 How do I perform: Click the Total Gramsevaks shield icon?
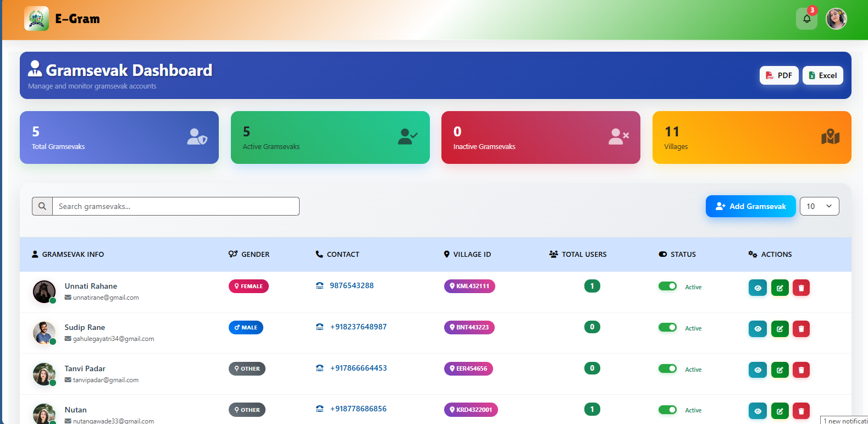pyautogui.click(x=197, y=136)
